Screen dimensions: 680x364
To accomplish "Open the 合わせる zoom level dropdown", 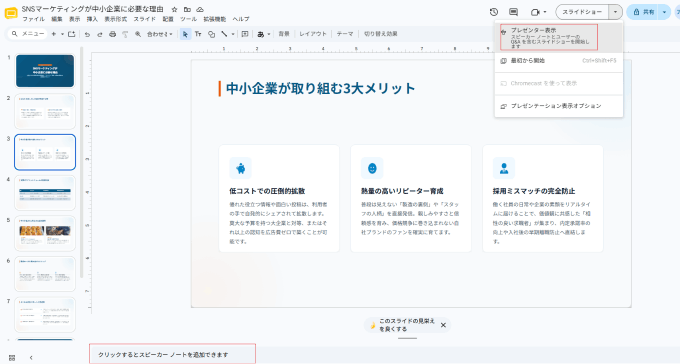I will pyautogui.click(x=160, y=34).
